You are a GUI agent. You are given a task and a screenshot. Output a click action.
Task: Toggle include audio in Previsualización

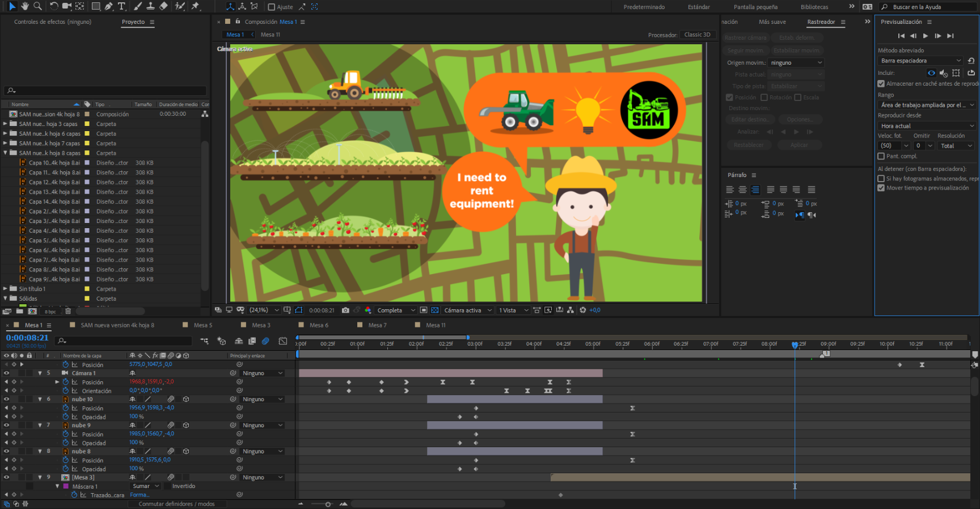click(x=944, y=73)
